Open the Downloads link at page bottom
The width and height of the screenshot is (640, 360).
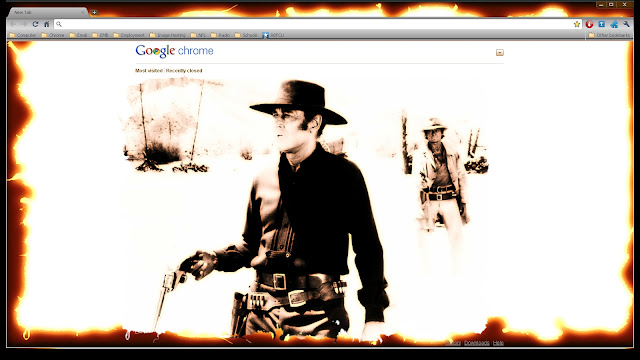[477, 343]
